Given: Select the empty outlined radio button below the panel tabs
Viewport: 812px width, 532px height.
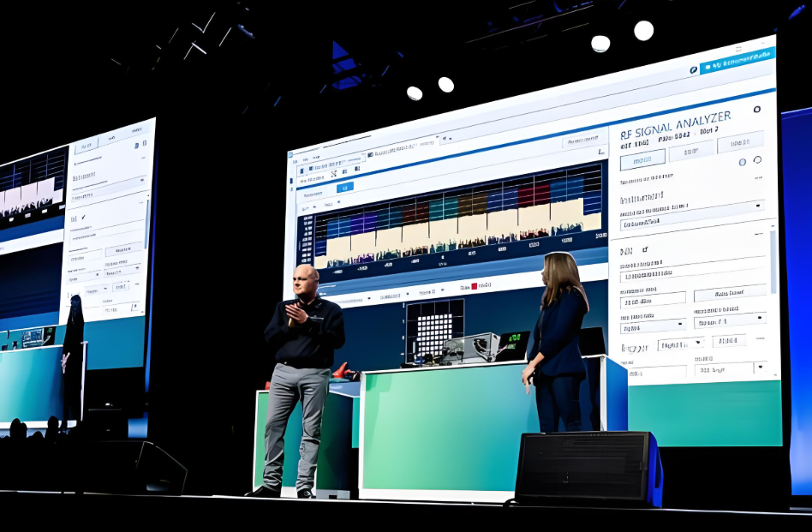Looking at the screenshot, I should point(757,160).
